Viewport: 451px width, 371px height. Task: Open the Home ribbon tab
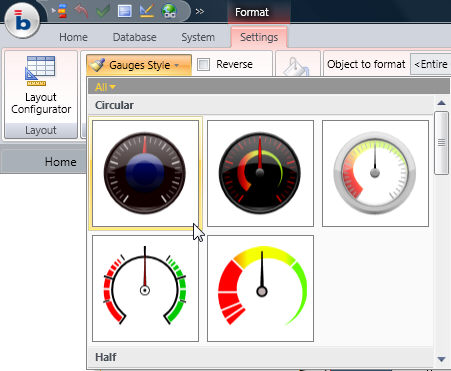(x=73, y=37)
